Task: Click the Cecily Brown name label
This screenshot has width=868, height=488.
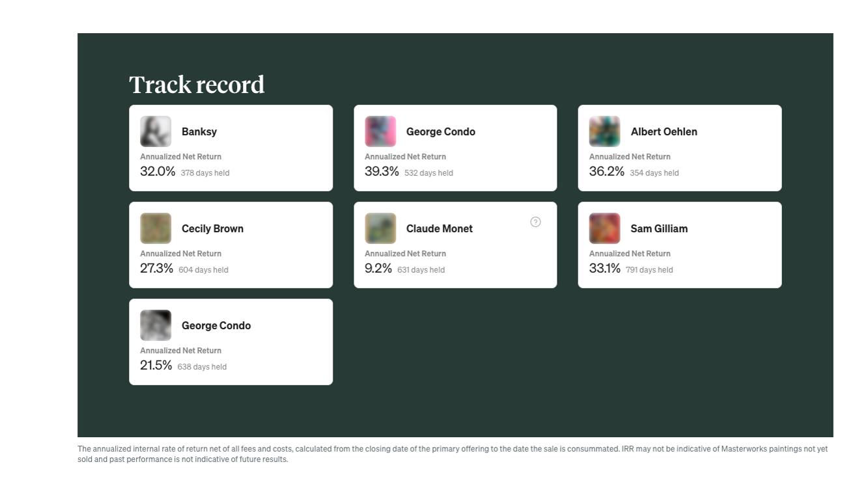Action: (x=212, y=228)
